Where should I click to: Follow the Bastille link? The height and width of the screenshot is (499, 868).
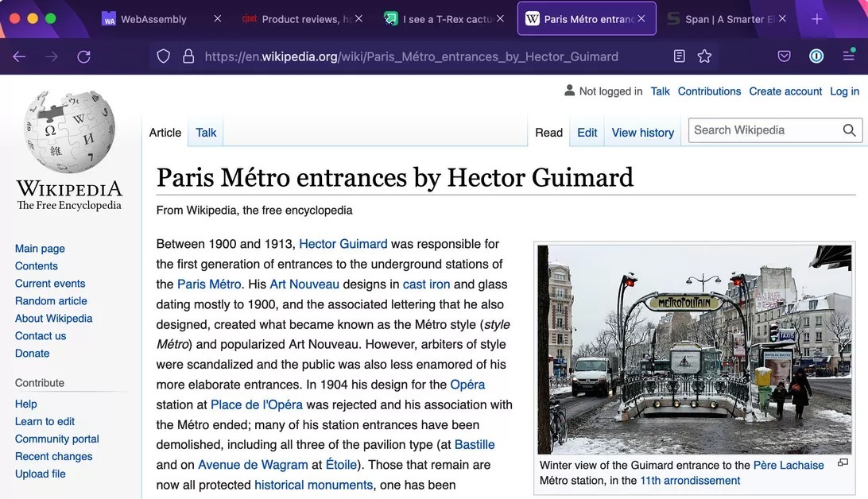coord(475,445)
